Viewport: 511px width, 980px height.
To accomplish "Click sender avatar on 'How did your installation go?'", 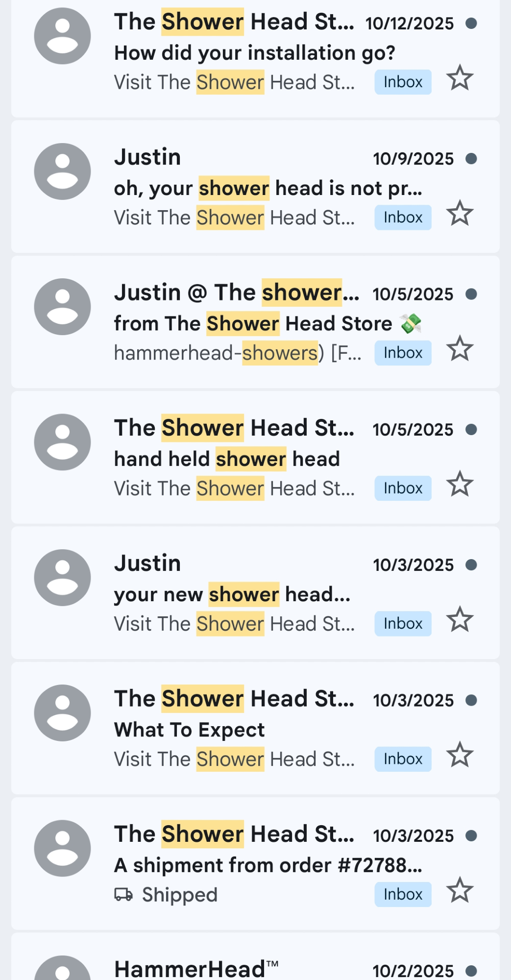I will point(62,36).
